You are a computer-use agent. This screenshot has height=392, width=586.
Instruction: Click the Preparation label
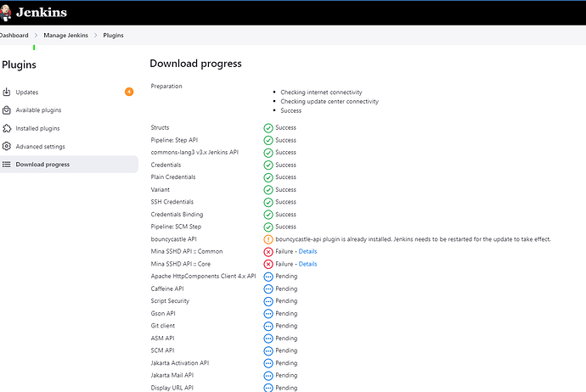(x=166, y=86)
